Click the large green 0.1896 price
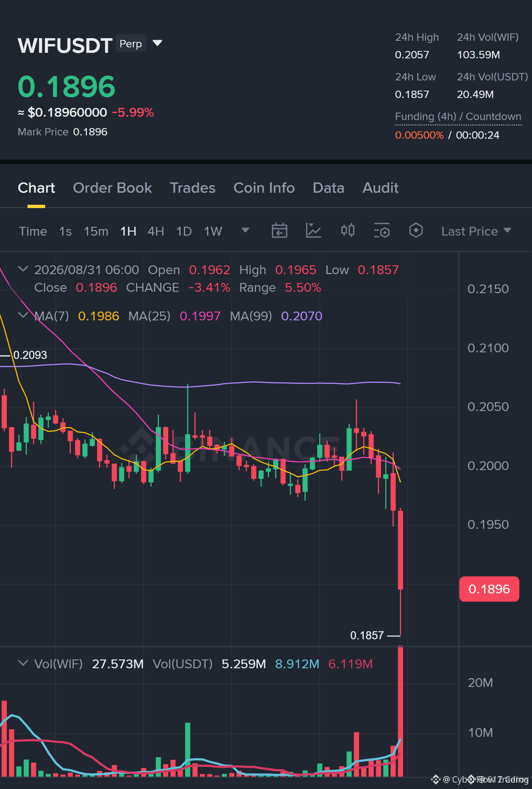 tap(66, 87)
